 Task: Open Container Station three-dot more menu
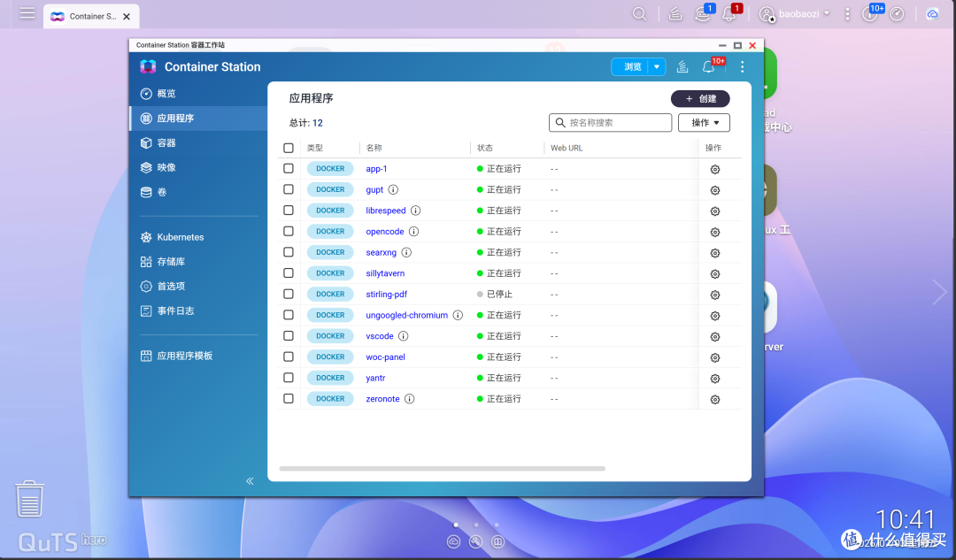pyautogui.click(x=742, y=66)
